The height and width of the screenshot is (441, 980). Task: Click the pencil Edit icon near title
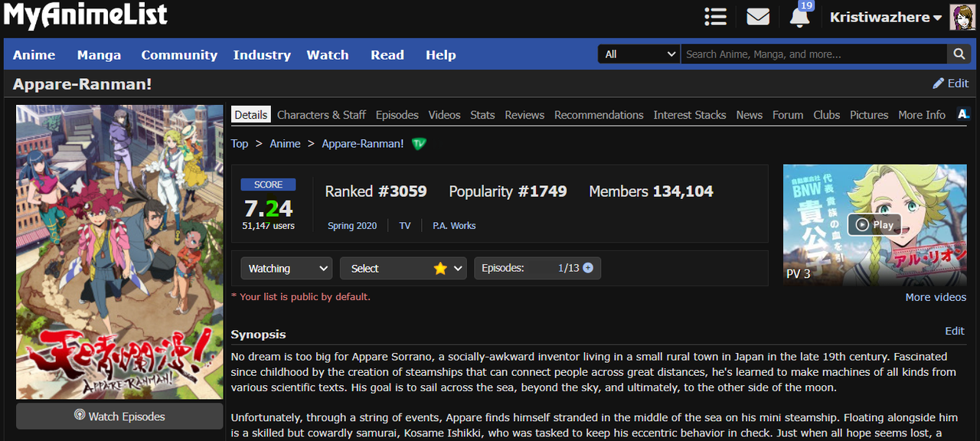(x=938, y=83)
